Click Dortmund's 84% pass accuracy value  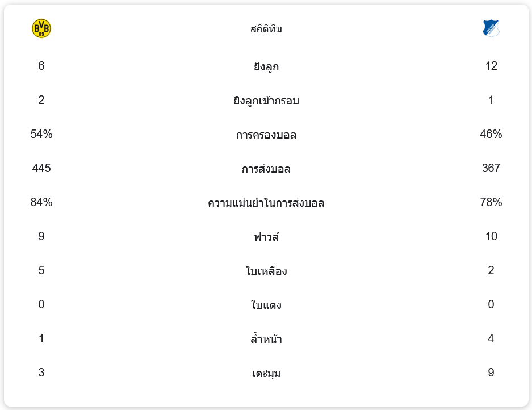coord(41,202)
